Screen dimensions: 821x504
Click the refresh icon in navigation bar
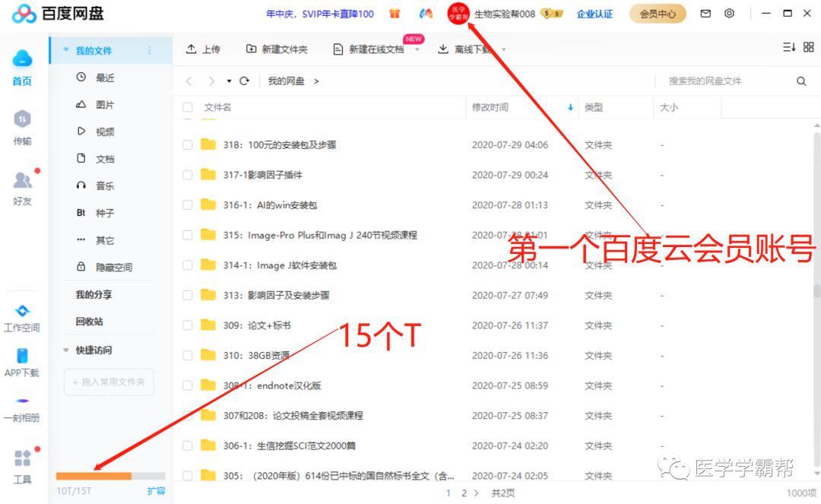[x=244, y=81]
